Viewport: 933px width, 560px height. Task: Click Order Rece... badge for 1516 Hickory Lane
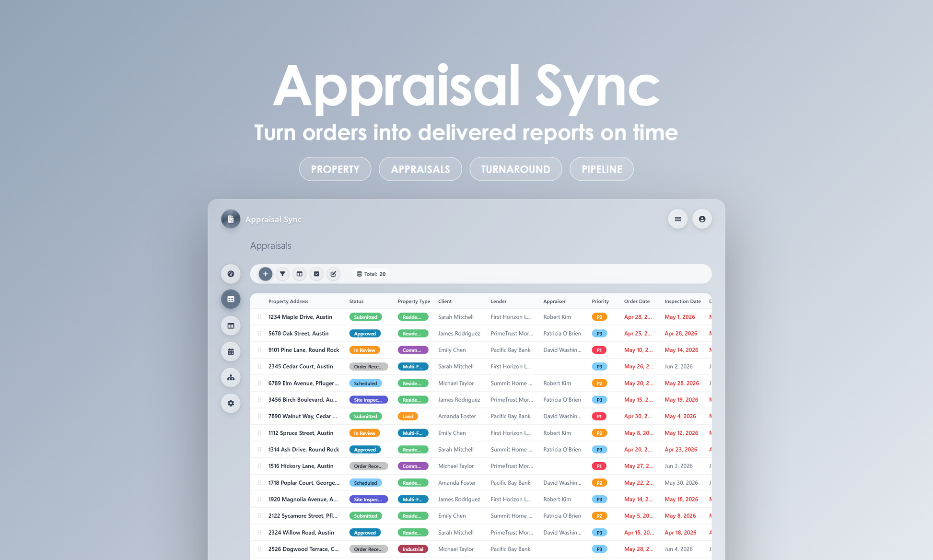(368, 466)
